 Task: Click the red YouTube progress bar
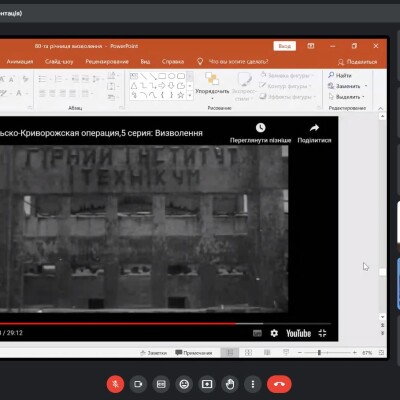[118, 323]
